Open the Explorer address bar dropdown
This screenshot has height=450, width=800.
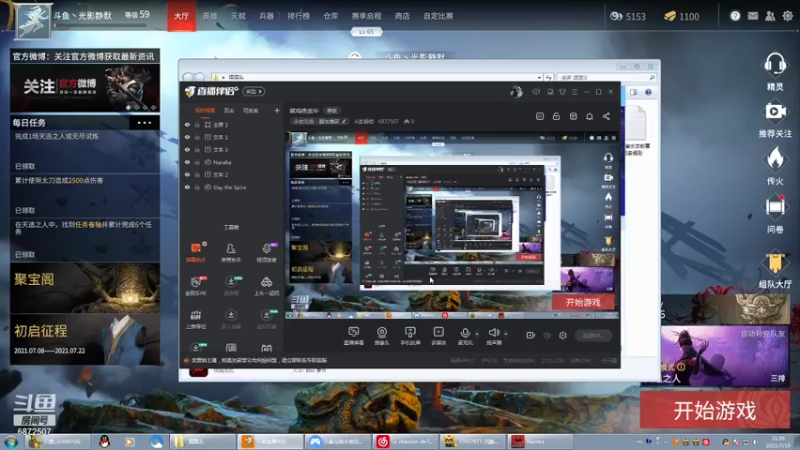pos(539,78)
